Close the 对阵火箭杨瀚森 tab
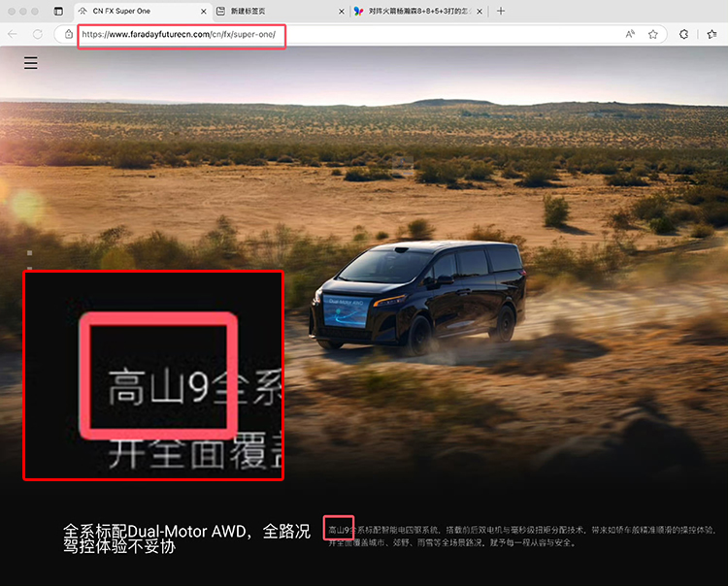 480,11
